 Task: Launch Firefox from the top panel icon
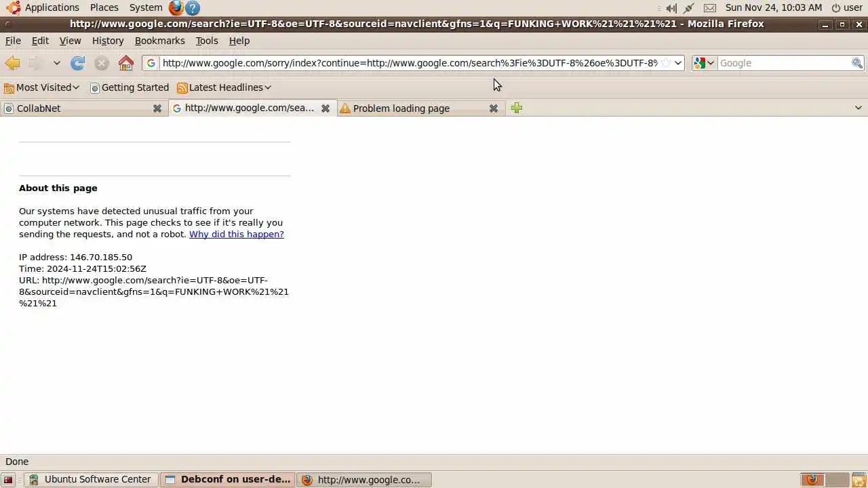pos(176,7)
